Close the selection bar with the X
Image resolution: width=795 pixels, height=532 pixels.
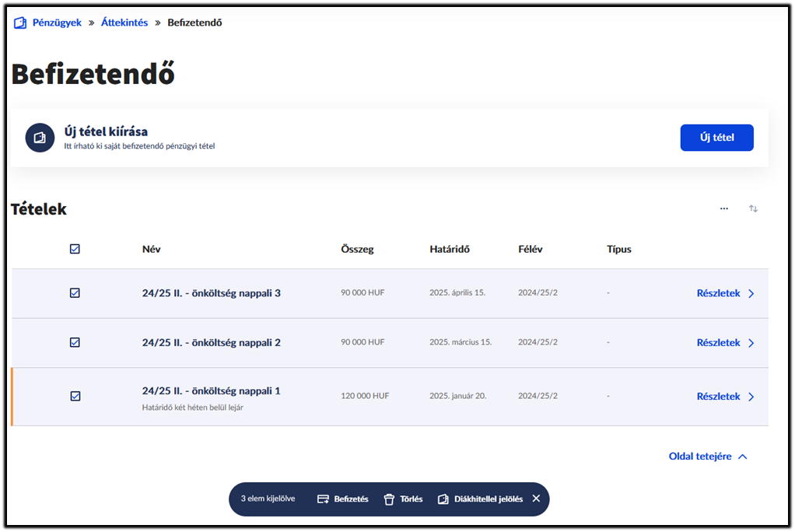(x=536, y=499)
